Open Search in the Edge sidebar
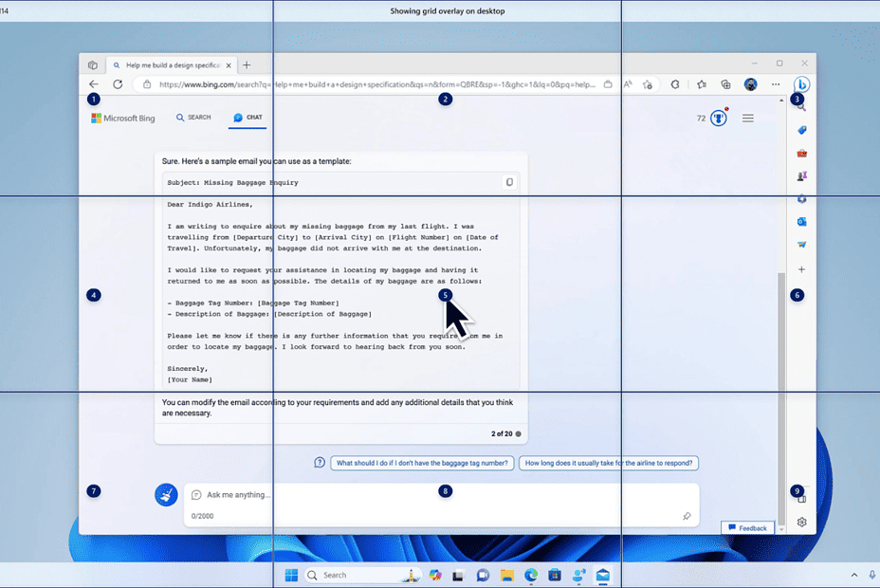Image resolution: width=880 pixels, height=588 pixels. coord(801,106)
